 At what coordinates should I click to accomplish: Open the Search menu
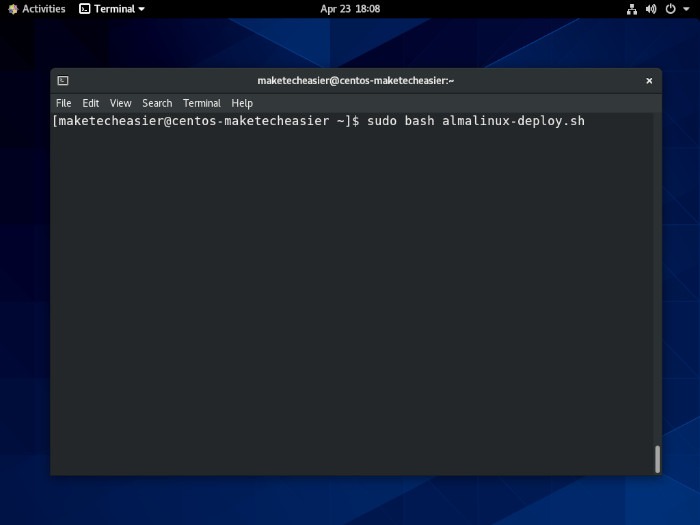coord(157,103)
